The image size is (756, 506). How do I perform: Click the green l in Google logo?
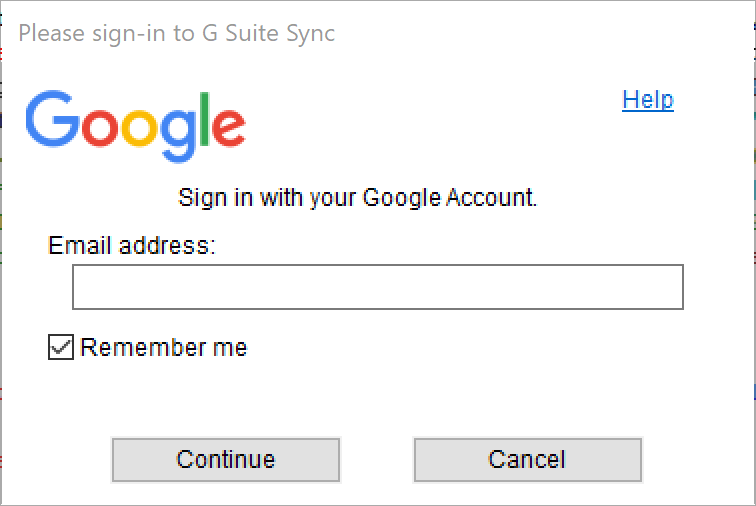click(x=204, y=119)
